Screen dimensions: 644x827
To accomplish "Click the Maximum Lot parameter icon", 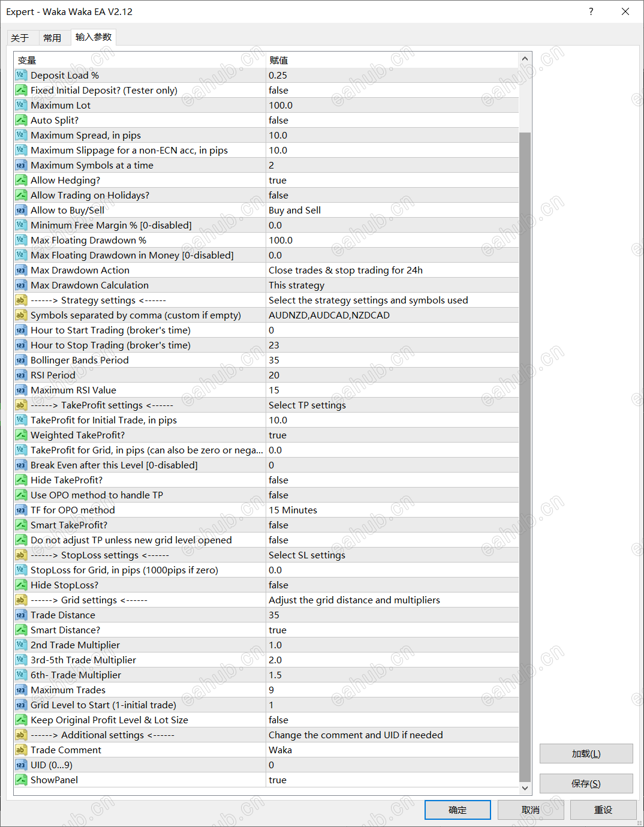I will click(21, 105).
